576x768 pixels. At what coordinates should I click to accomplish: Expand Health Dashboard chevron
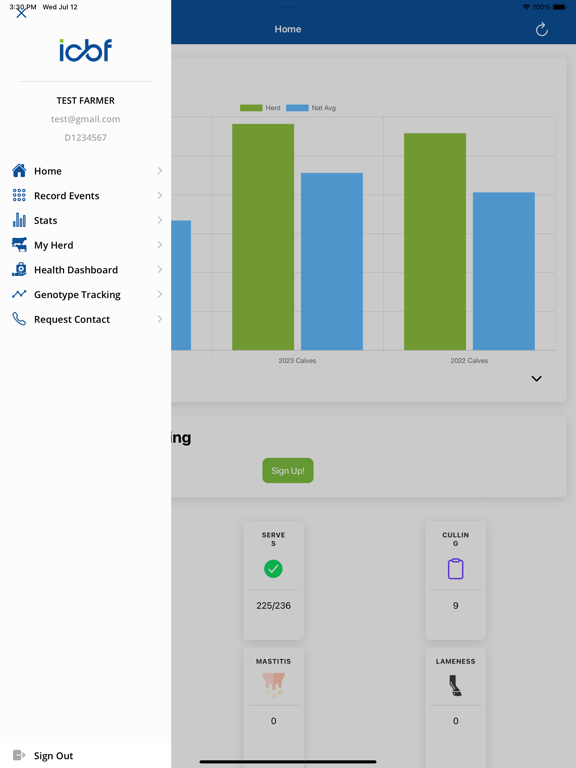pyautogui.click(x=160, y=269)
